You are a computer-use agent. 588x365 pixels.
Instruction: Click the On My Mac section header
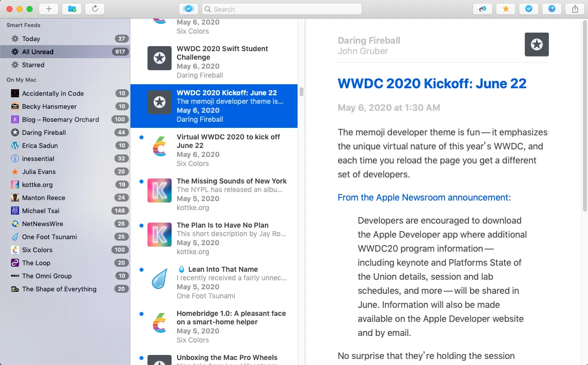click(22, 80)
